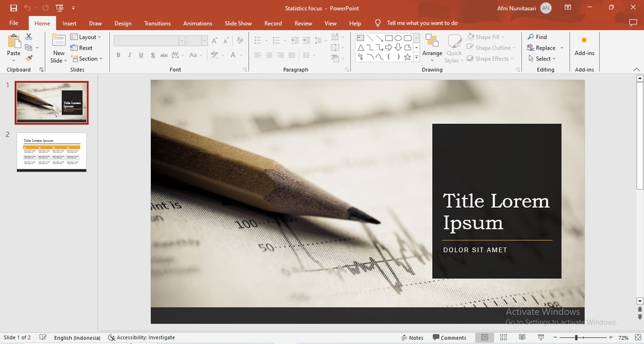Select the slide 2 thumbnail

[52, 152]
